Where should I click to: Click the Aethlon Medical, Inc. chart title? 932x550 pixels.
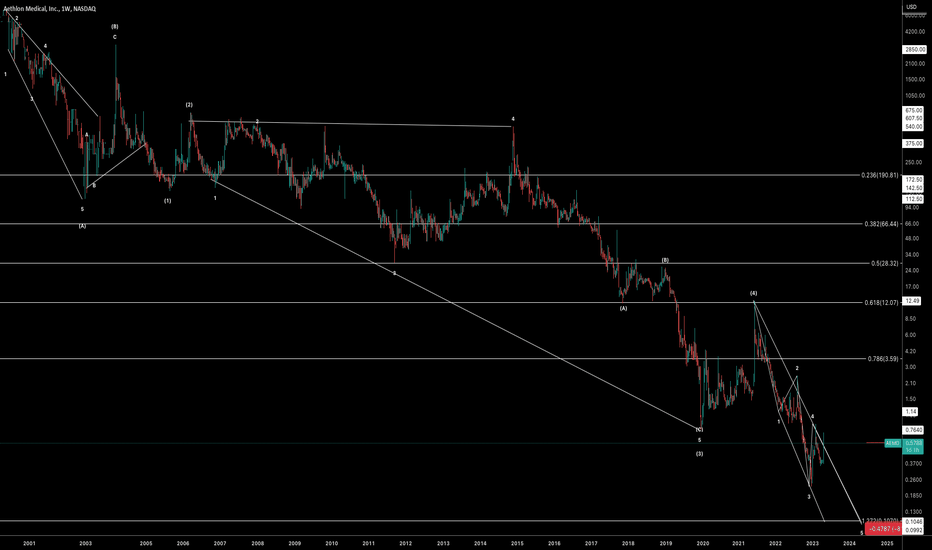click(x=49, y=9)
